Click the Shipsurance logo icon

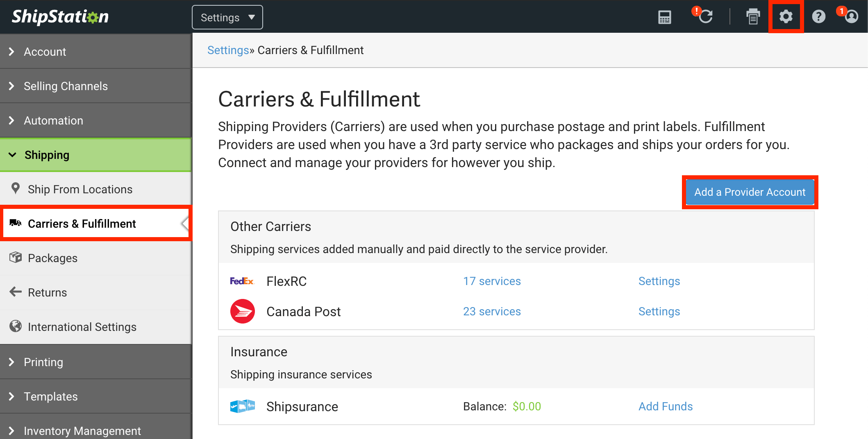pyautogui.click(x=242, y=407)
